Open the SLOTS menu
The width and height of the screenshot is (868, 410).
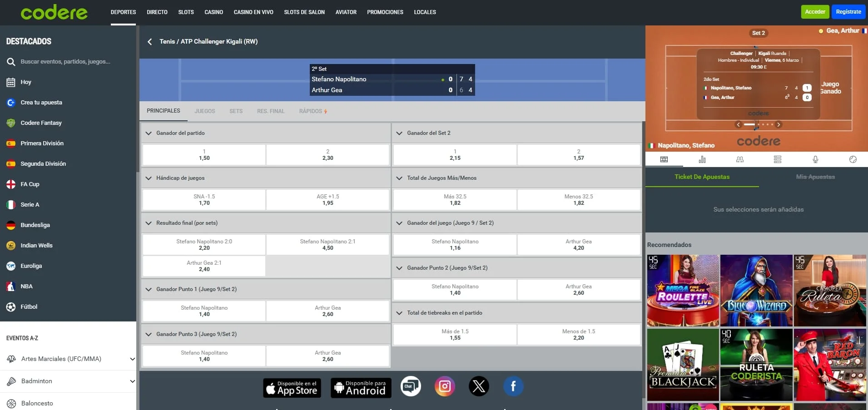186,12
